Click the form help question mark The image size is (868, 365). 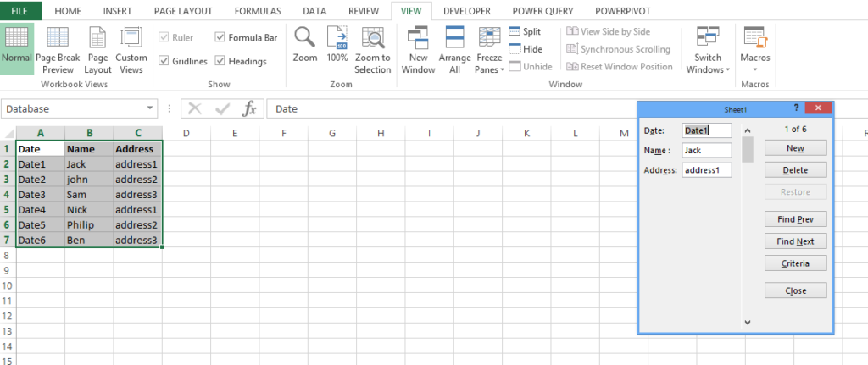(796, 108)
